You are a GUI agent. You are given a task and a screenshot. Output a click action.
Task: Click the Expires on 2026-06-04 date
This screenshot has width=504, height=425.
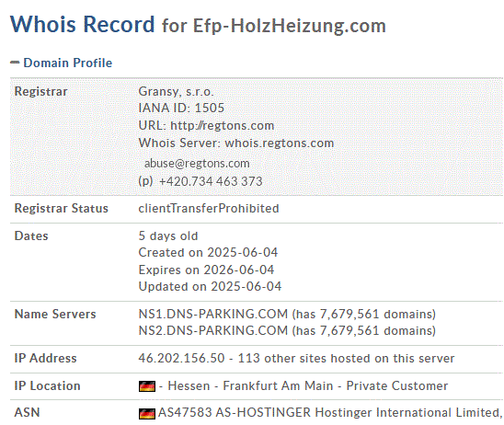click(x=206, y=270)
